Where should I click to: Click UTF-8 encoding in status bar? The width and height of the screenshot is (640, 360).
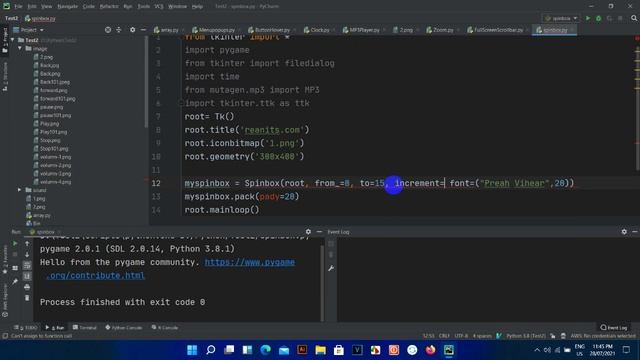[461, 336]
